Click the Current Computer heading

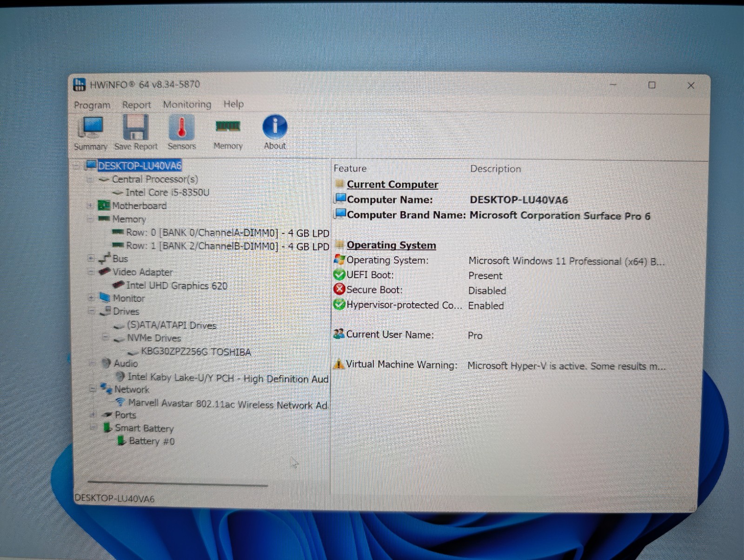[392, 184]
